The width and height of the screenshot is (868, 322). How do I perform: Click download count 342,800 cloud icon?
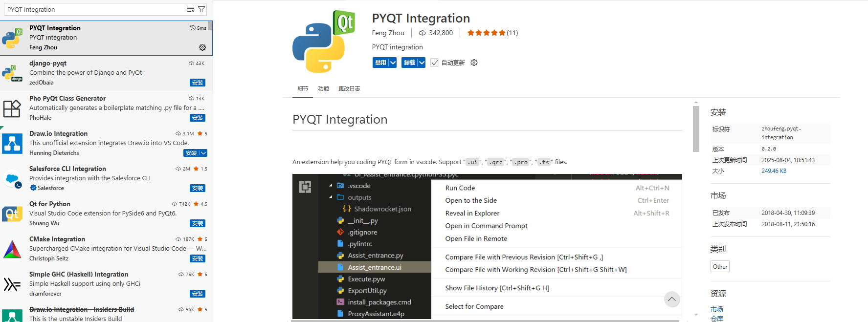[422, 33]
